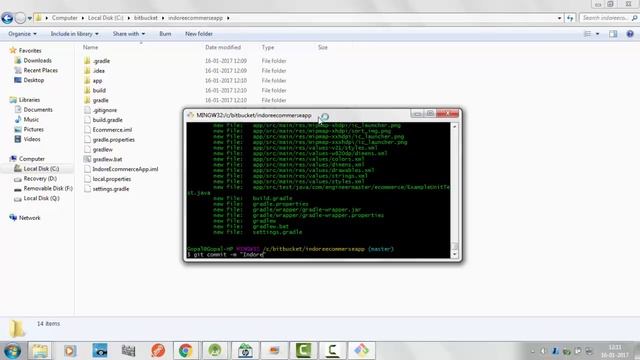Viewport: 640px width, 360px height.
Task: Open the address bar previous locations dropdown
Action: click(559, 18)
